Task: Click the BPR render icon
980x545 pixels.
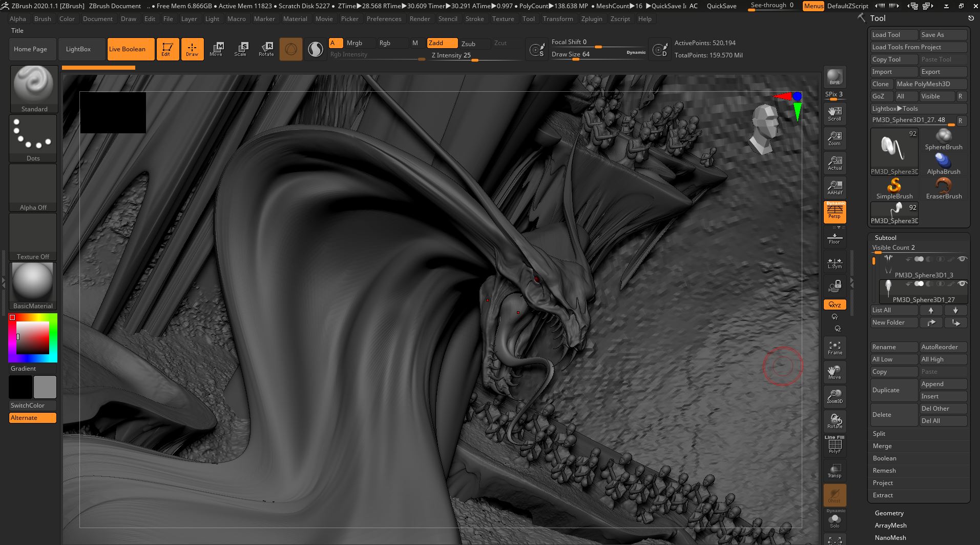Action: (x=835, y=77)
